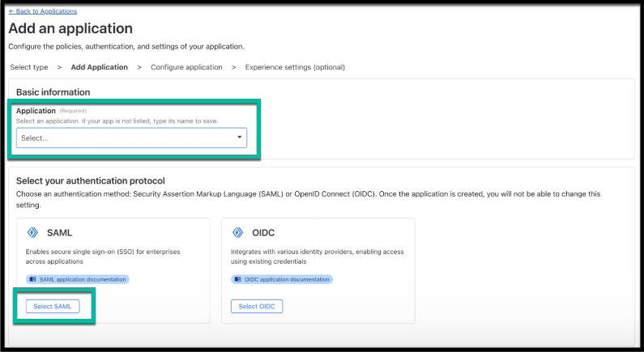The width and height of the screenshot is (644, 352).
Task: Click the Select your authentication protocol heading
Action: pos(91,181)
